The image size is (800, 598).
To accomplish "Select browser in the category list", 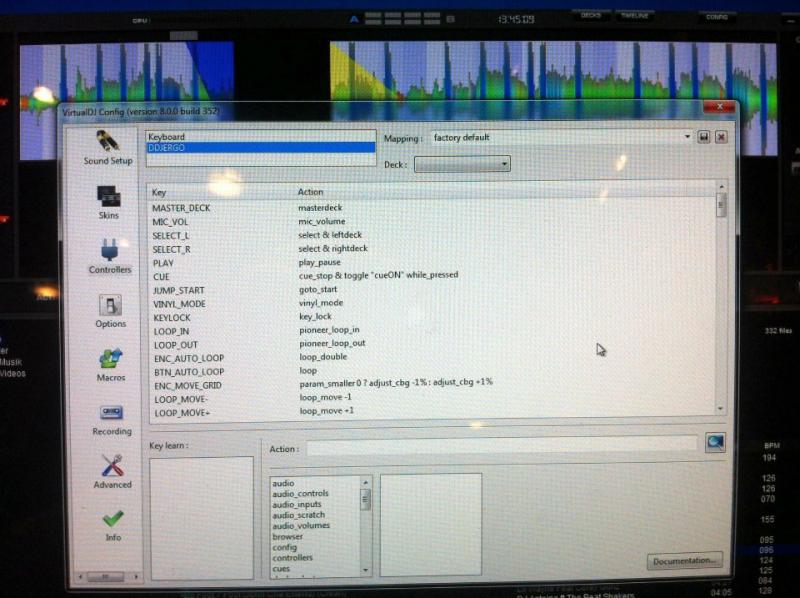I will tap(287, 536).
